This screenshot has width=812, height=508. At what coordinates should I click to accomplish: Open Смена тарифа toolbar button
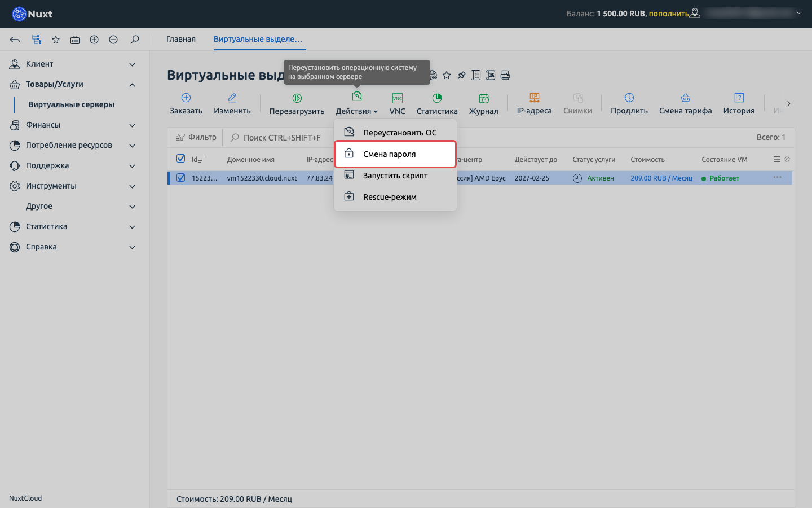pos(686,104)
